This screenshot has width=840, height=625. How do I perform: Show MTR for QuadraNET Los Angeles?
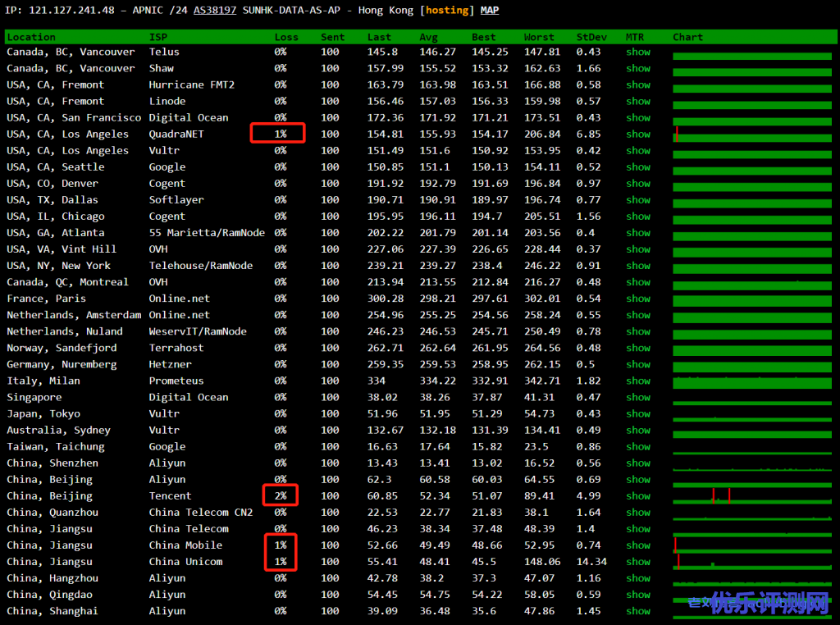click(x=637, y=134)
